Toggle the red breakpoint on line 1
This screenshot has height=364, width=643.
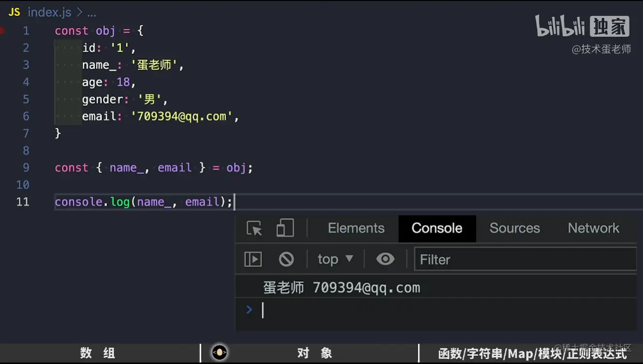click(x=2, y=30)
